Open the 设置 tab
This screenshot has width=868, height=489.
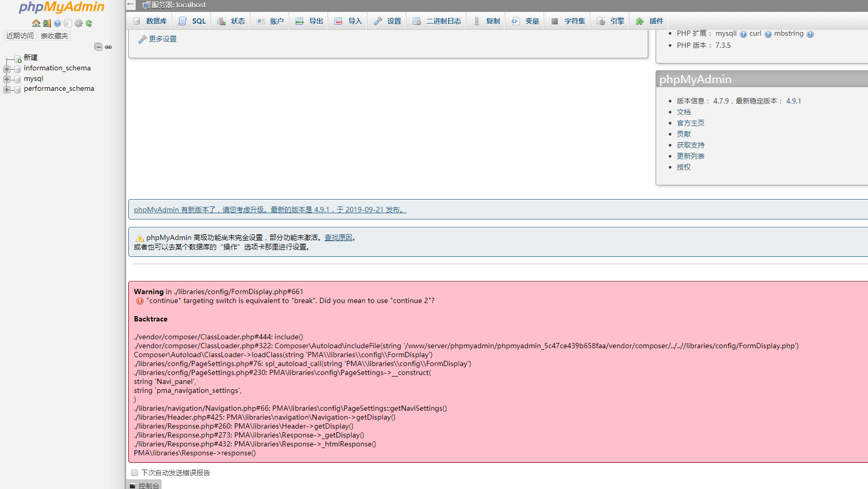tap(387, 21)
